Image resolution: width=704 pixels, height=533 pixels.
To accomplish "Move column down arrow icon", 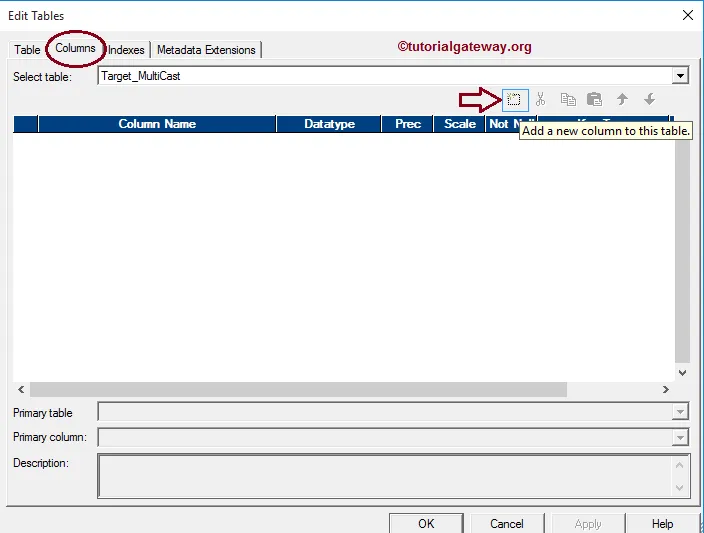I will (649, 99).
